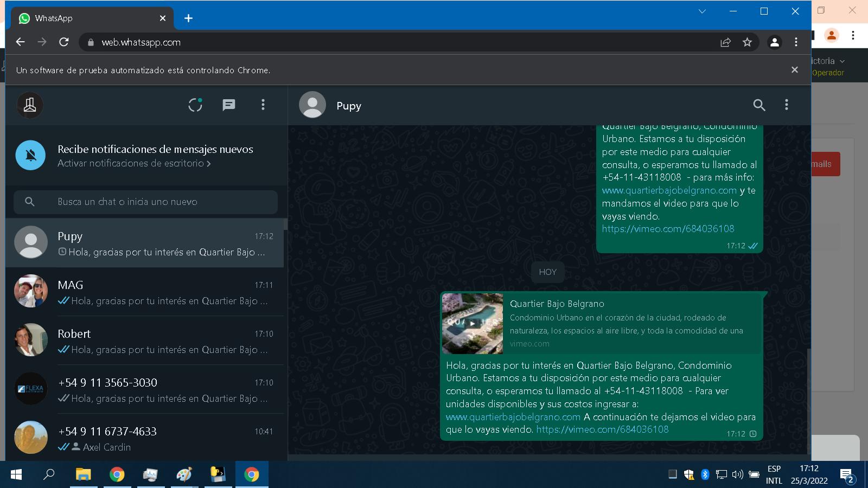
Task: Expand the background window operator dropdown
Action: click(x=842, y=61)
